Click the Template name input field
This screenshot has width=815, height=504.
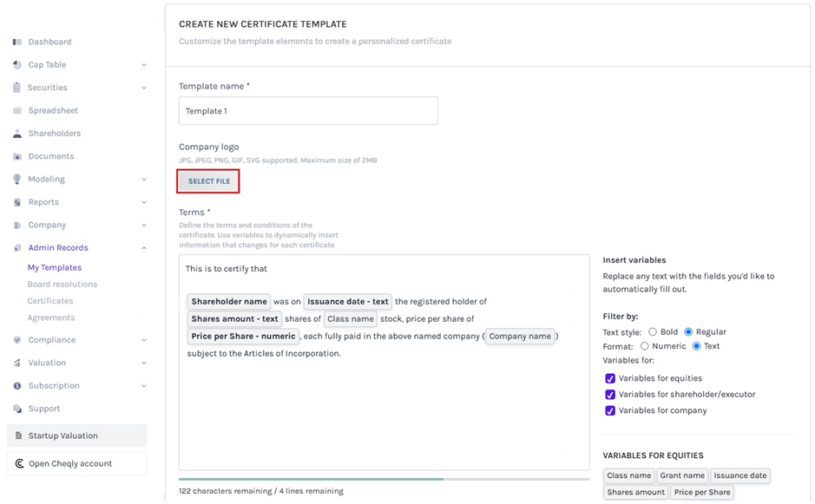click(x=308, y=111)
